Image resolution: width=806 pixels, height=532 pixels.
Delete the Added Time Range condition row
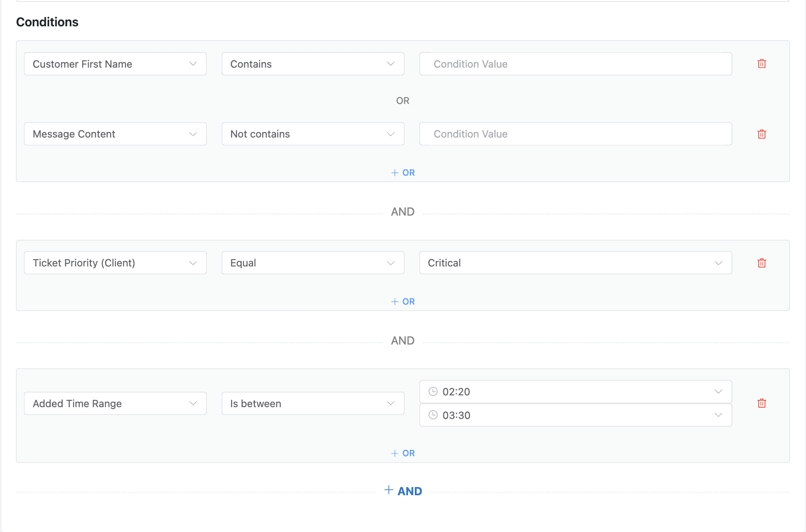pyautogui.click(x=761, y=403)
